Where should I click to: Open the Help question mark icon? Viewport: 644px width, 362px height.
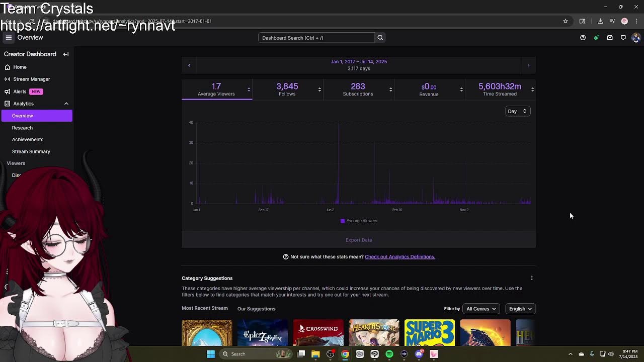(583, 38)
